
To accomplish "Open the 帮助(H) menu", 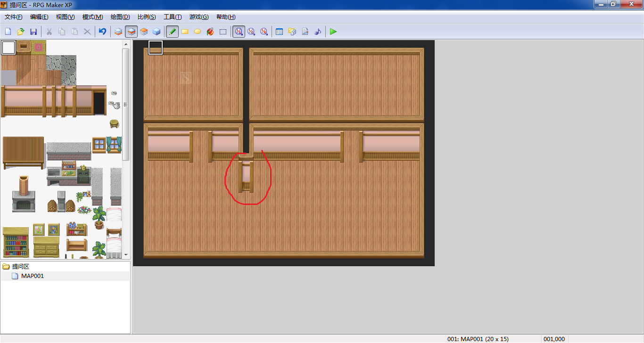I will click(x=226, y=17).
